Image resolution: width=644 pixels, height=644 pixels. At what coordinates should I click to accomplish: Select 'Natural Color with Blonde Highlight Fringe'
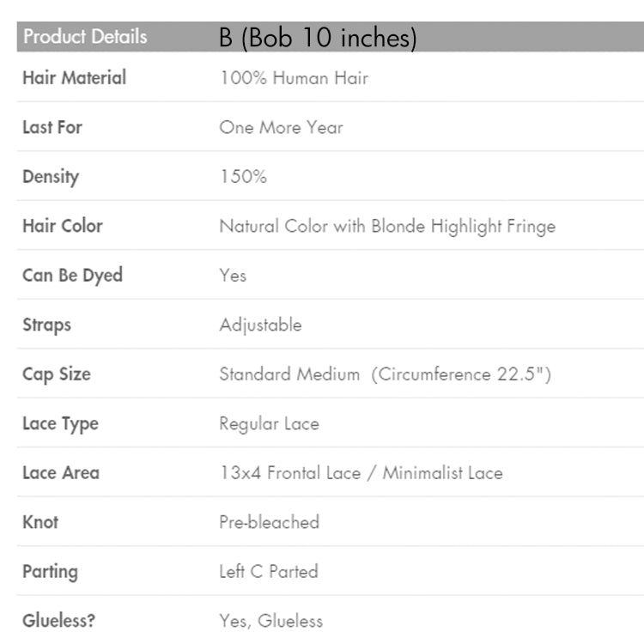tap(387, 227)
